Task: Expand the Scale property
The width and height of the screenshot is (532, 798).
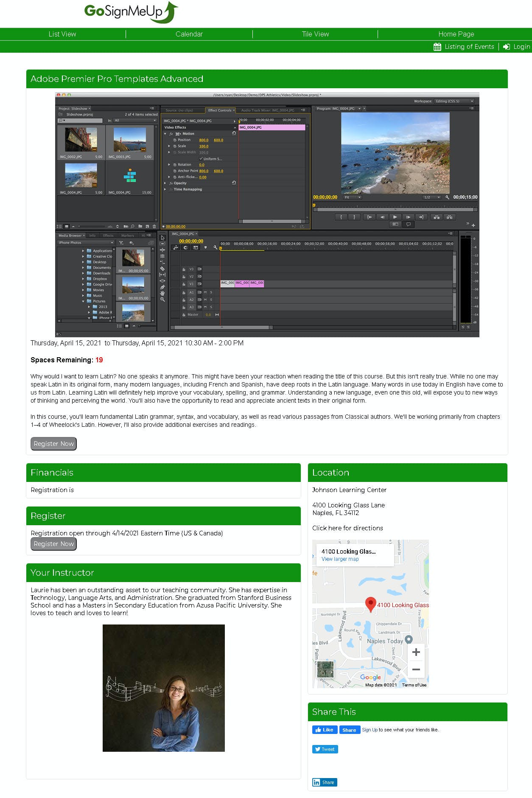Action: 169,146
